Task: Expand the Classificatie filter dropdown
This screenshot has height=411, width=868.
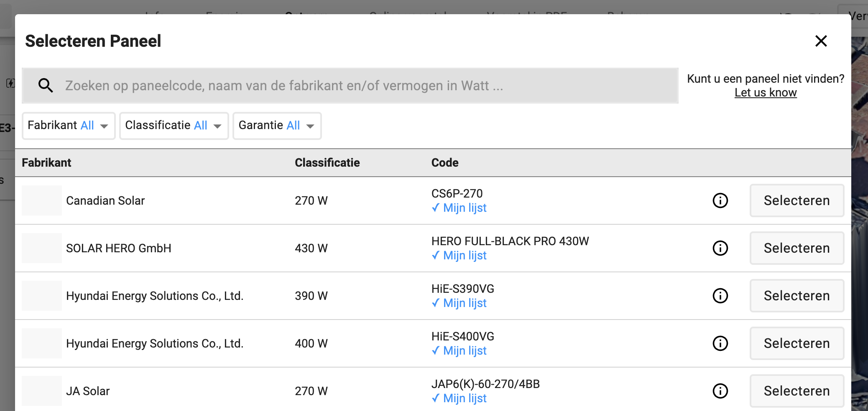Action: click(174, 125)
